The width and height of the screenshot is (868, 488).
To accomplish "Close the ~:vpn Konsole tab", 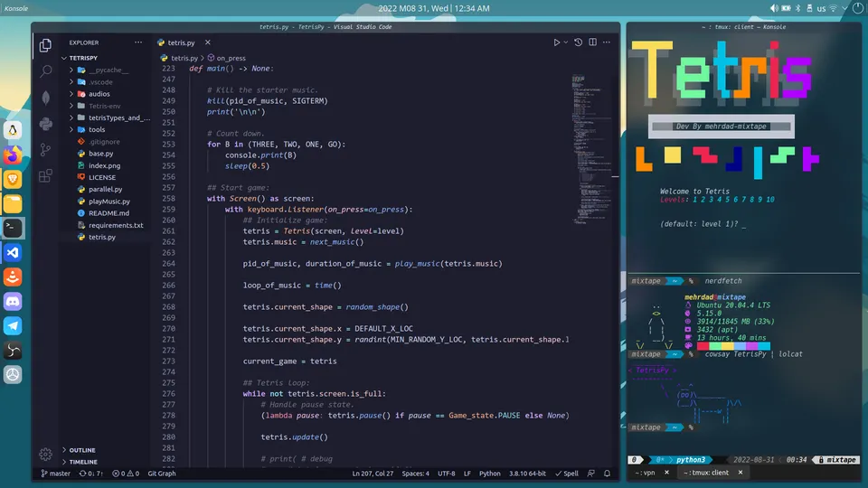I will 666,473.
